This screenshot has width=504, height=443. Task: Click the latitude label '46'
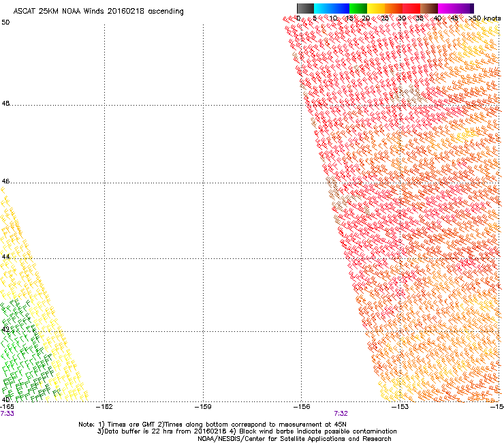point(5,181)
